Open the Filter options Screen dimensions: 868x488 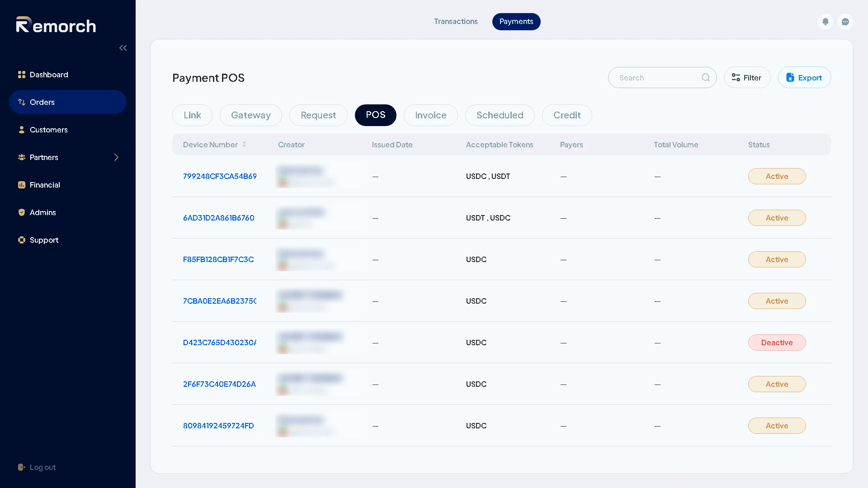tap(747, 78)
